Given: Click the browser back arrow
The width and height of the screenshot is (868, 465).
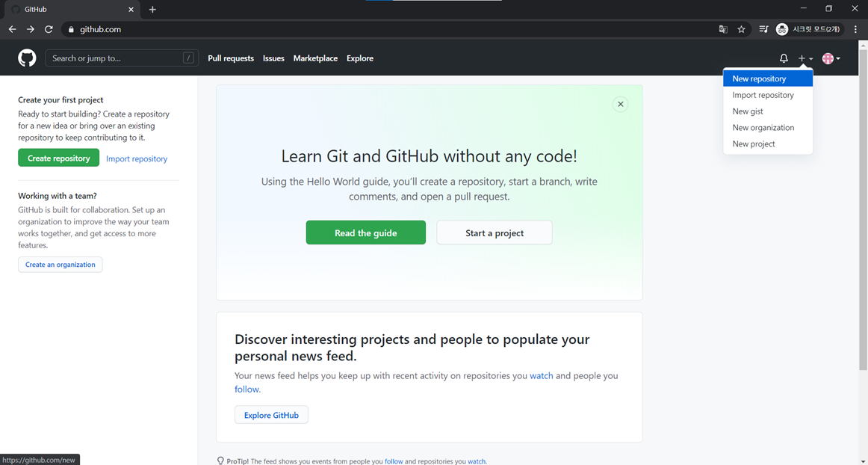Looking at the screenshot, I should tap(12, 29).
